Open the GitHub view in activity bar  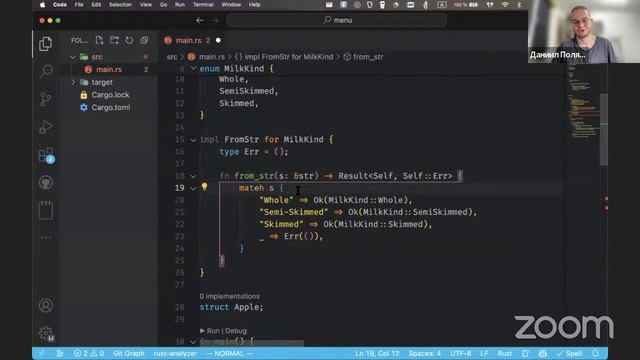tap(46, 182)
